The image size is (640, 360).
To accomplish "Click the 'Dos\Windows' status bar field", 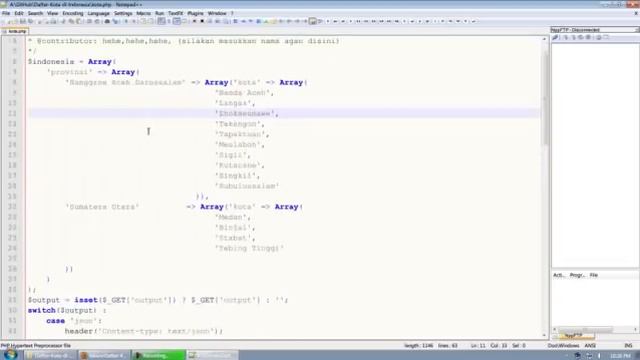I will (x=563, y=346).
